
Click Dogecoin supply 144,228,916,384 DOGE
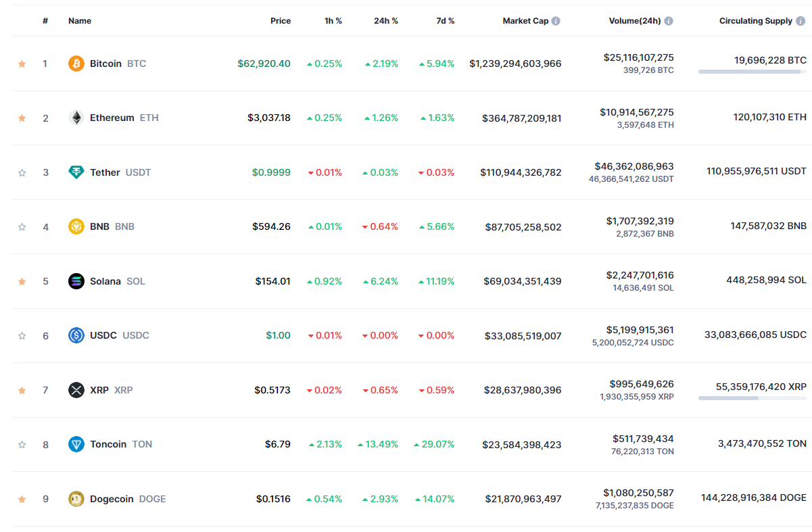click(754, 498)
